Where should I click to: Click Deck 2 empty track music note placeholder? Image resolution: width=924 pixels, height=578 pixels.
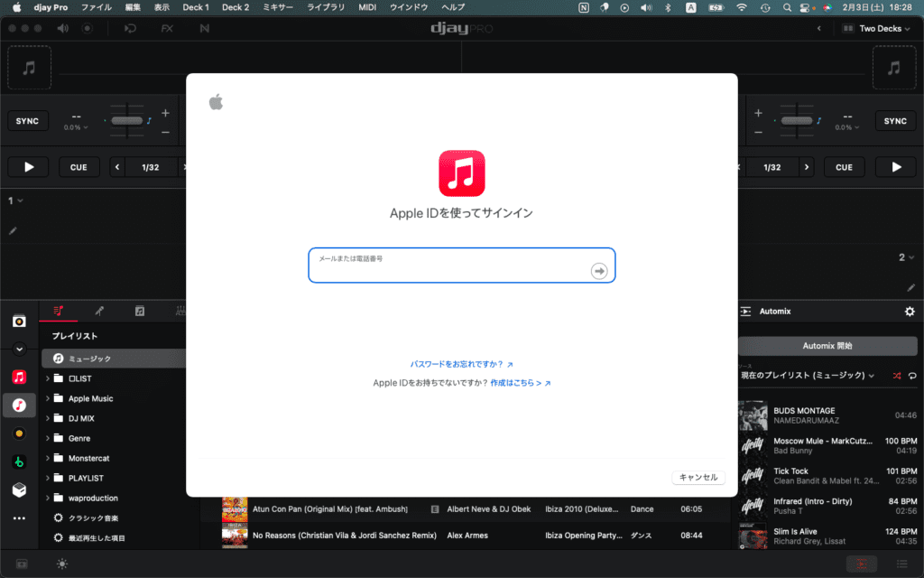894,68
